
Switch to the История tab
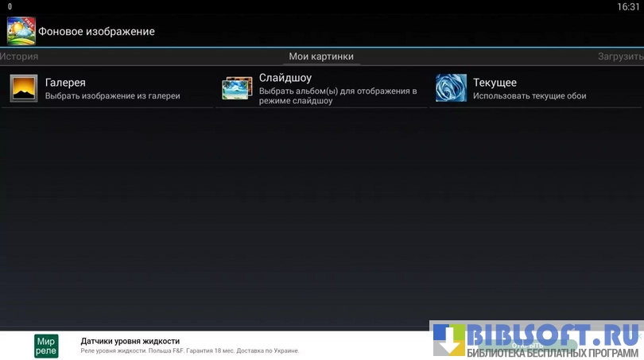click(19, 56)
